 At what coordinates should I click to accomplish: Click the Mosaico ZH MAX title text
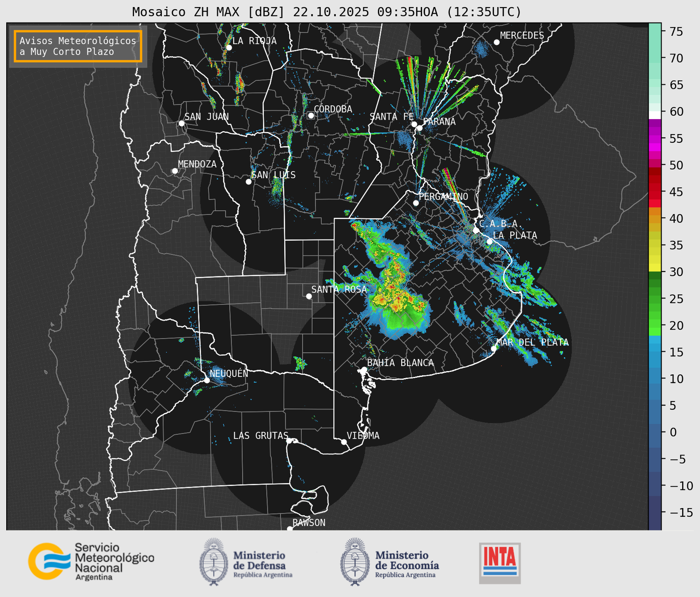click(326, 12)
